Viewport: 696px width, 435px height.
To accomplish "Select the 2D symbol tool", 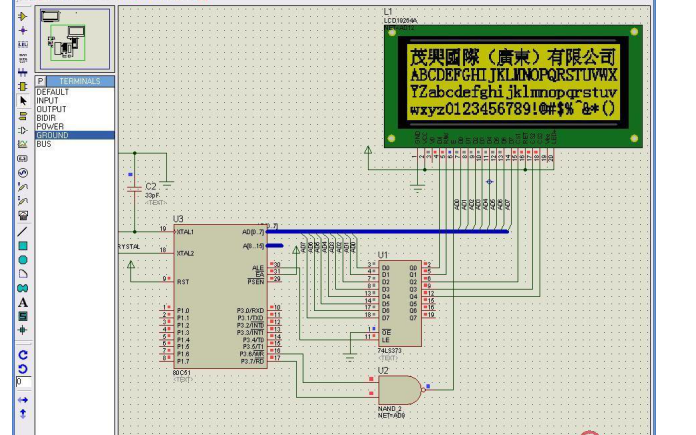I will tap(23, 316).
